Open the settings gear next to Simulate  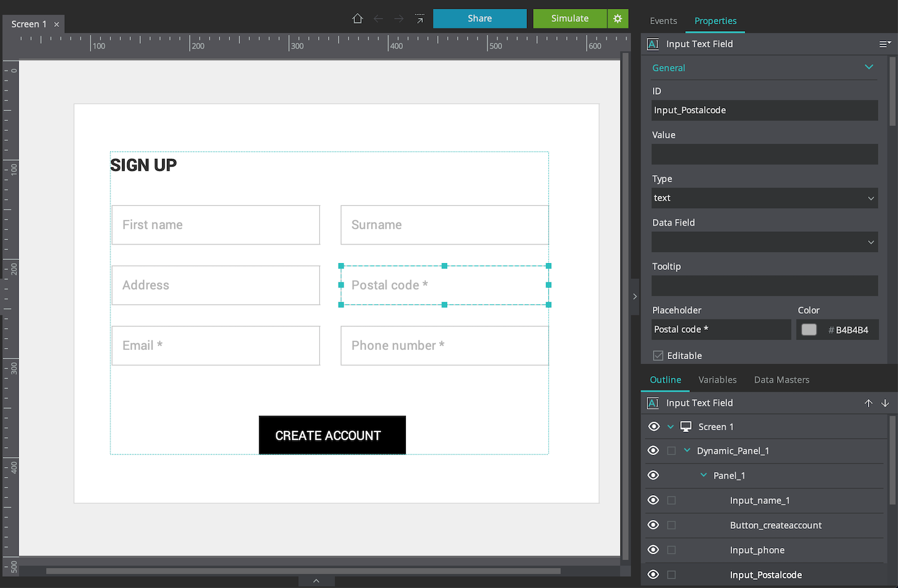coord(617,19)
